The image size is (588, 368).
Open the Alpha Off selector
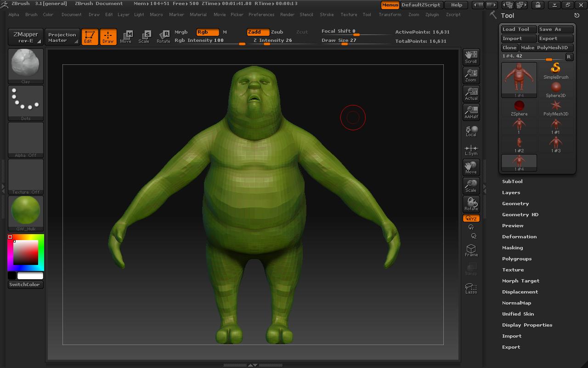26,140
